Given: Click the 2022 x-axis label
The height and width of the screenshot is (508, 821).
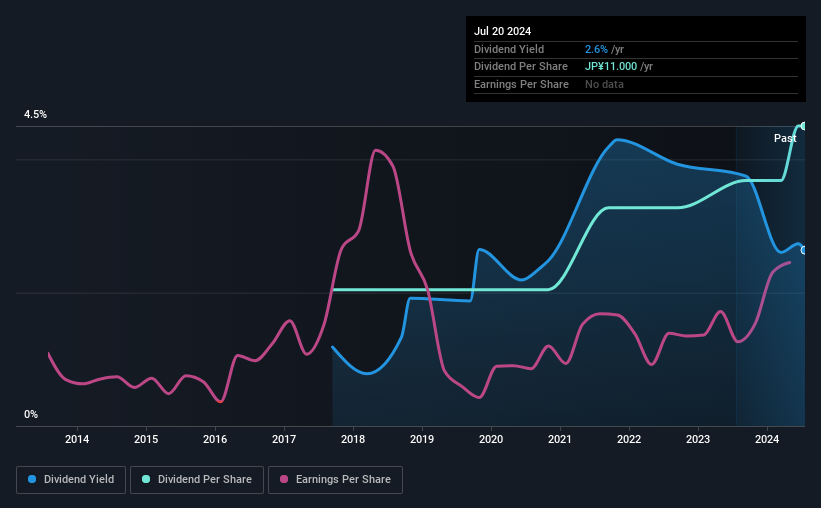Looking at the screenshot, I should (629, 439).
